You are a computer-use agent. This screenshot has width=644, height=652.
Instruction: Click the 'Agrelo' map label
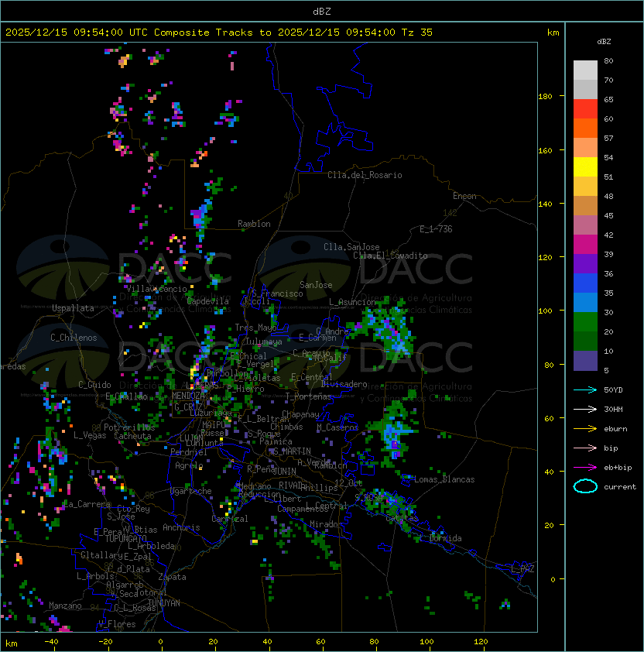189,465
